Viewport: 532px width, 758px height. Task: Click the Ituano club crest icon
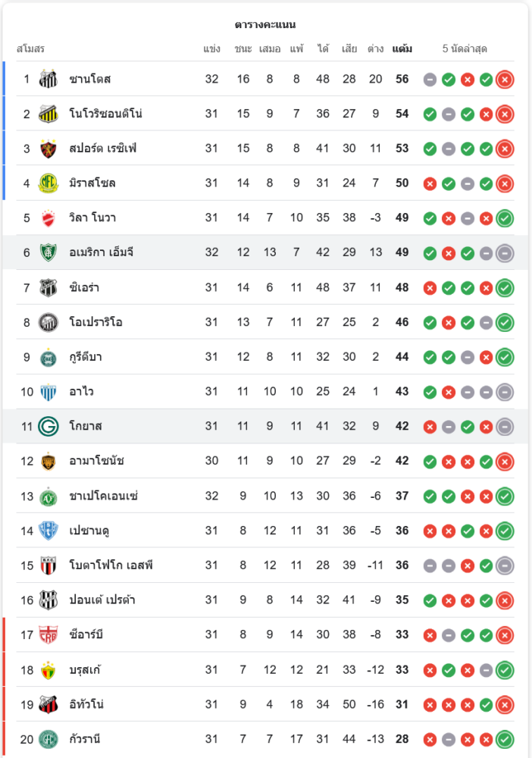49,705
